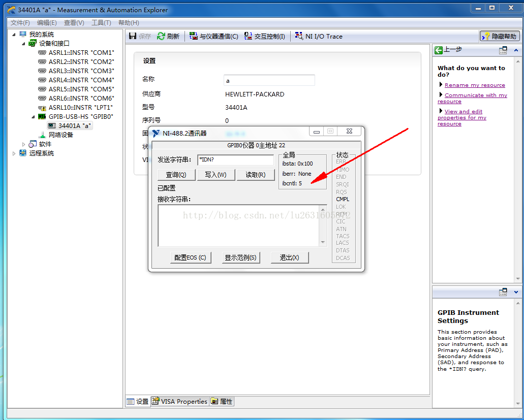Click the Refresh (刷新) toolbar icon
The height and width of the screenshot is (420, 524).
pyautogui.click(x=161, y=36)
